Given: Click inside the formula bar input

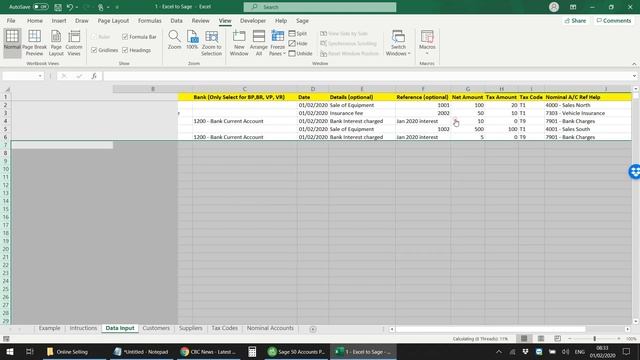Looking at the screenshot, I should (x=366, y=76).
